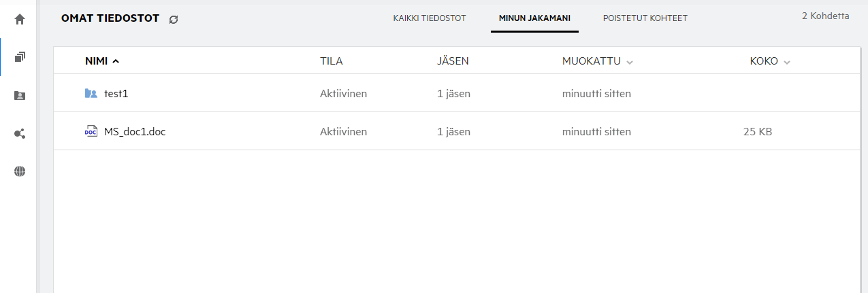Sort by the Koko column arrow

coord(787,62)
